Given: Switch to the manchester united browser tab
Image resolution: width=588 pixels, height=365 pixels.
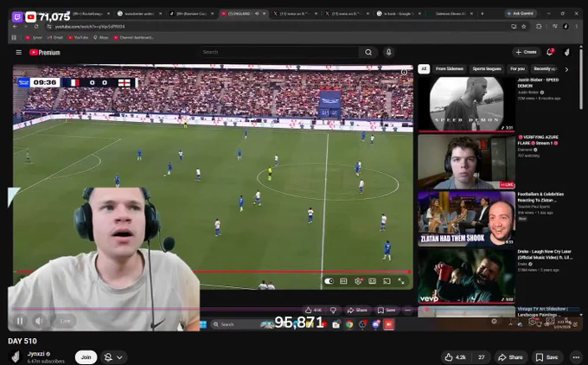Looking at the screenshot, I should (139, 14).
